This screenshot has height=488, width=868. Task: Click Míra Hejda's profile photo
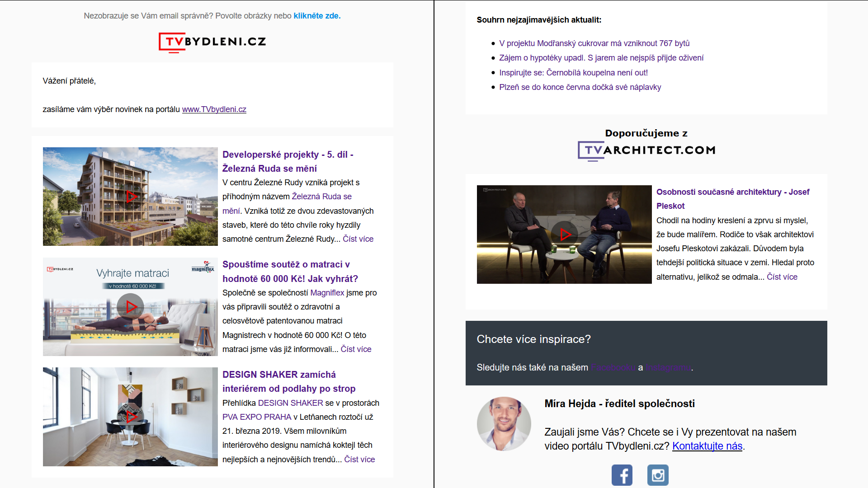click(504, 423)
